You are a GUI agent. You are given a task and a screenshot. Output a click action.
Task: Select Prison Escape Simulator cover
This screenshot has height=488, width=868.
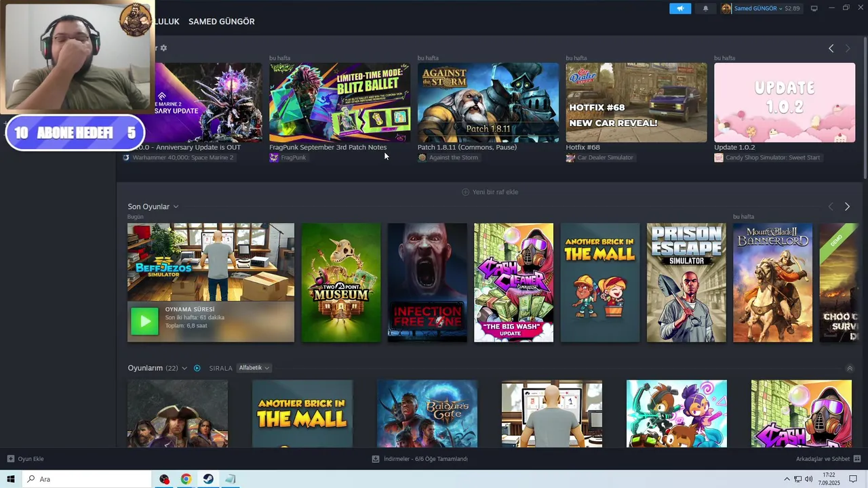pyautogui.click(x=686, y=283)
